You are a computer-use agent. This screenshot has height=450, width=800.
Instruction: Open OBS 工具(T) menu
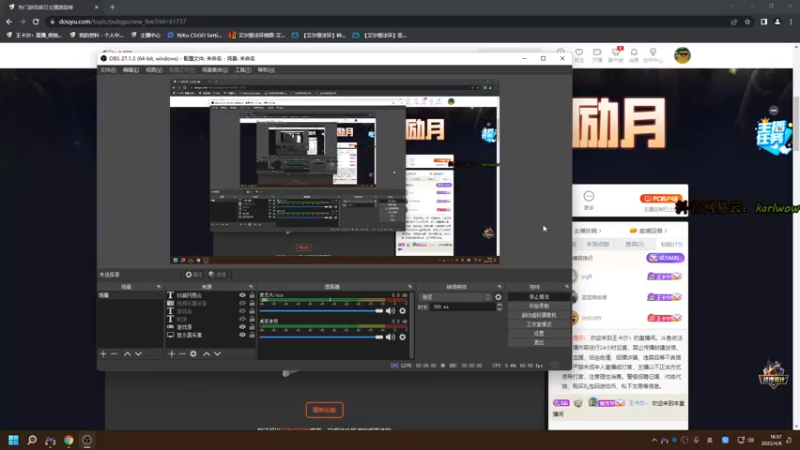[x=243, y=70]
